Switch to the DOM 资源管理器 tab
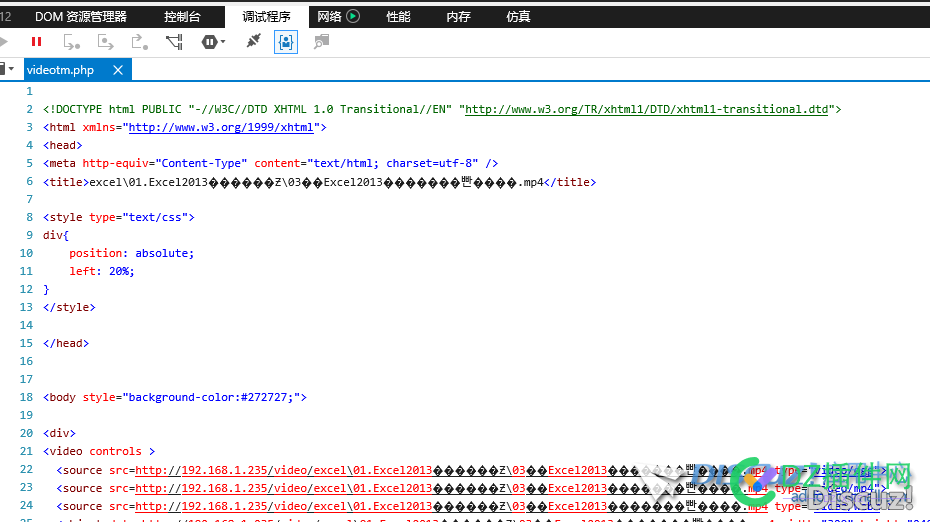Image resolution: width=930 pixels, height=522 pixels. click(x=81, y=17)
